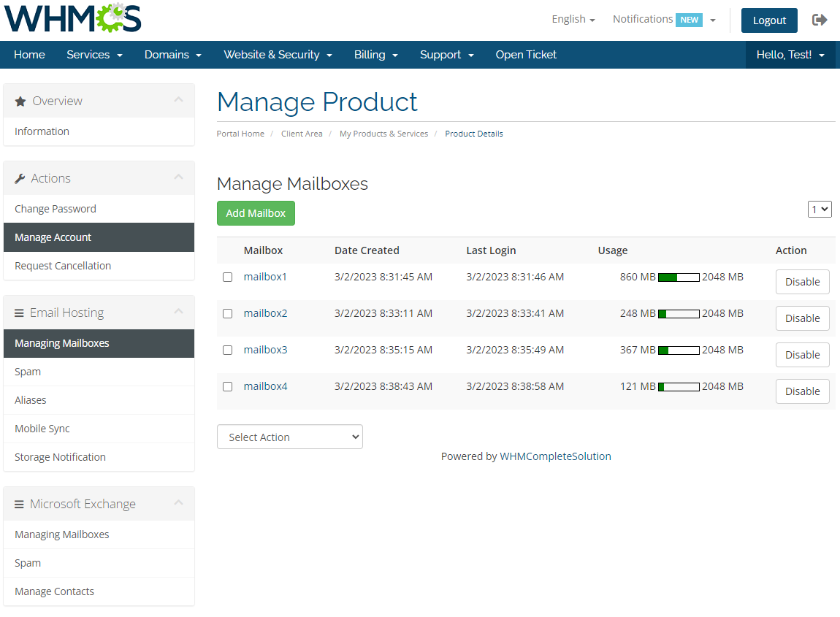Collapse the Overview panel
The width and height of the screenshot is (840, 617).
178,99
